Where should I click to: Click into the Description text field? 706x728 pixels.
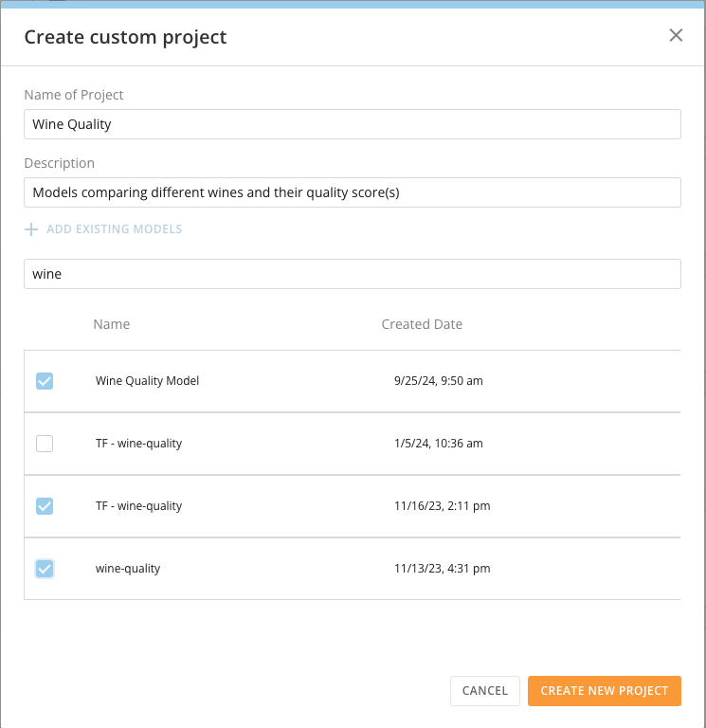click(352, 192)
